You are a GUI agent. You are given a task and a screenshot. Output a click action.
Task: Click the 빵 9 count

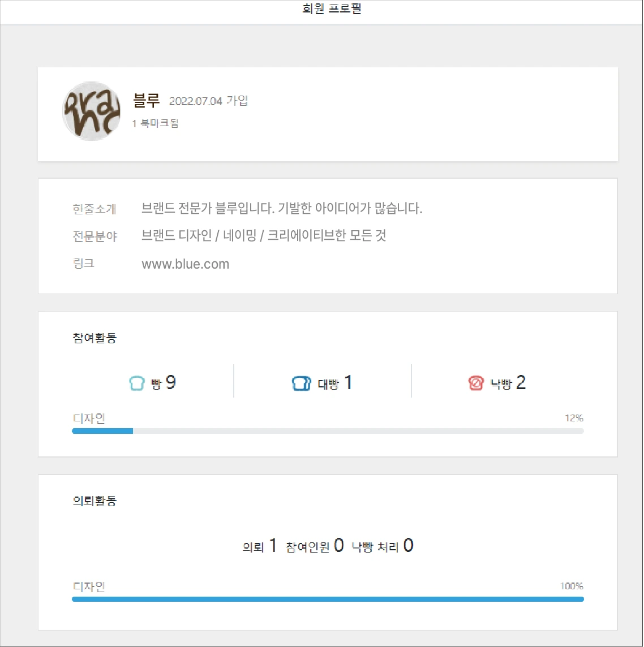point(164,383)
